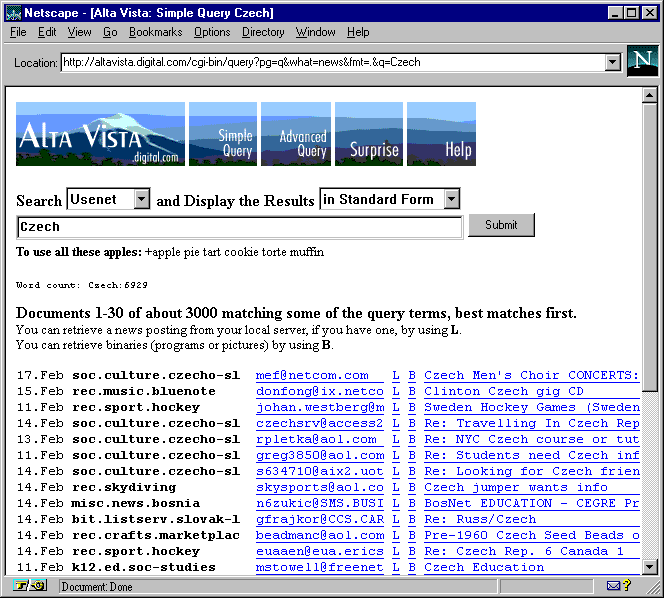Click the 'Word count: Czech:6929' text
664x598 pixels.
(82, 285)
